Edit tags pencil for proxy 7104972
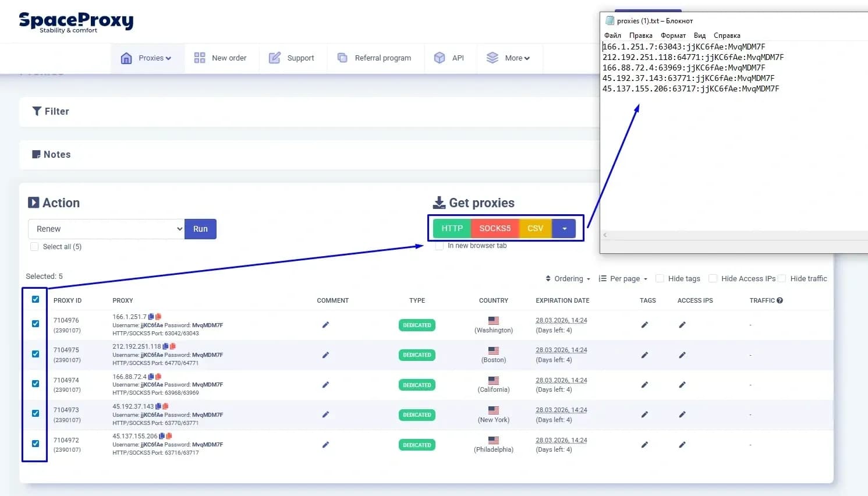Viewport: 868px width, 496px height. (644, 444)
